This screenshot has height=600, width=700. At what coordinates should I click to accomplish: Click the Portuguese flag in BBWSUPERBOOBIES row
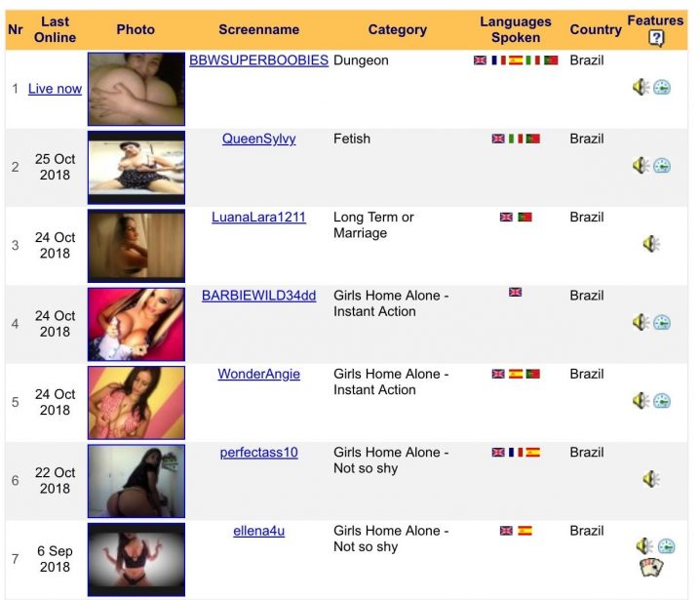[551, 60]
